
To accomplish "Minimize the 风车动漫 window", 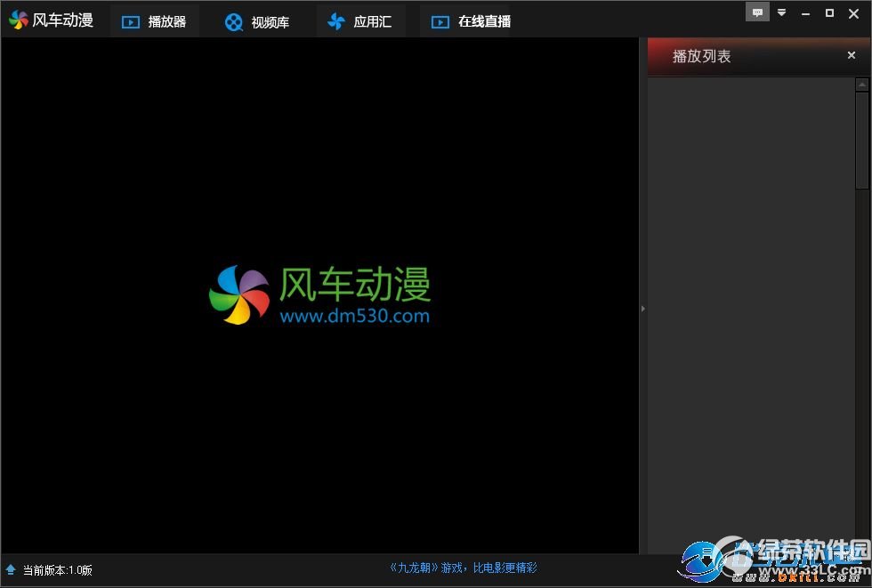I will click(x=805, y=14).
